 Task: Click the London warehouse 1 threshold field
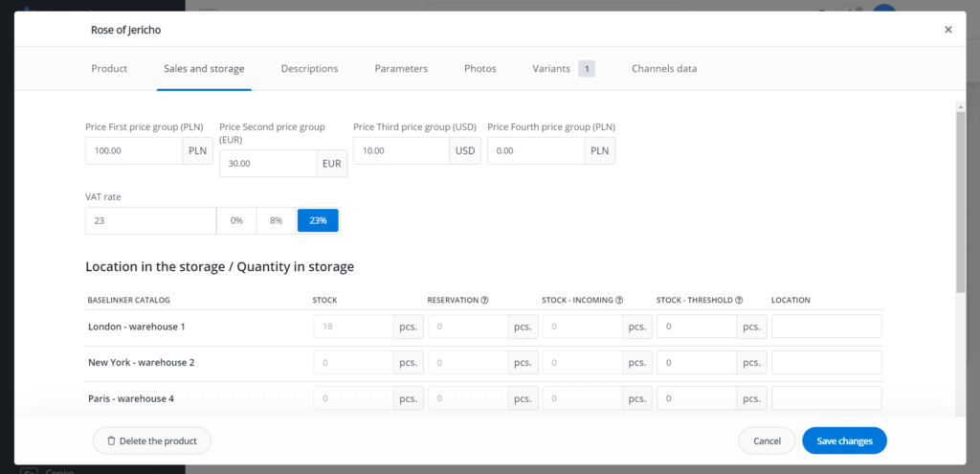(x=697, y=327)
